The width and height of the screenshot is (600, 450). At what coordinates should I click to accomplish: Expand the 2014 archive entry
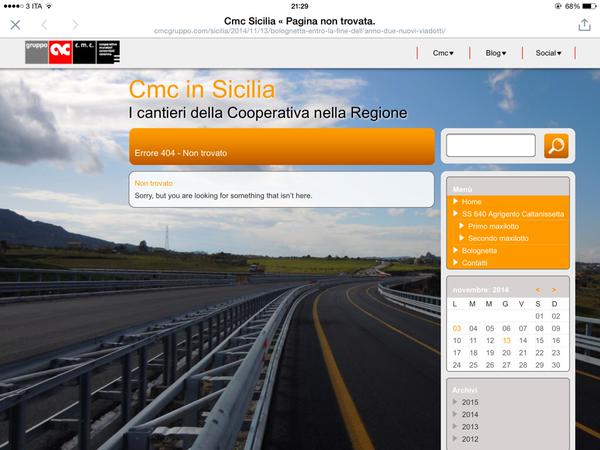pos(469,414)
